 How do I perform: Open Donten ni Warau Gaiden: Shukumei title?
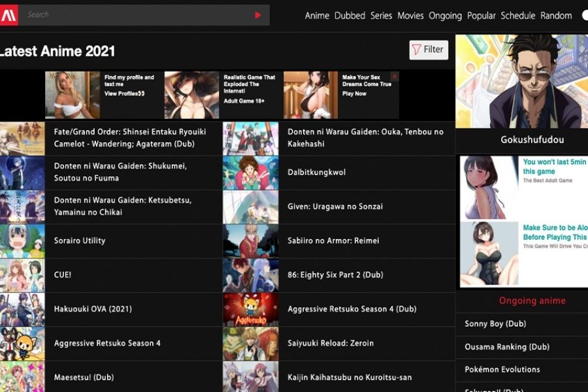click(120, 172)
